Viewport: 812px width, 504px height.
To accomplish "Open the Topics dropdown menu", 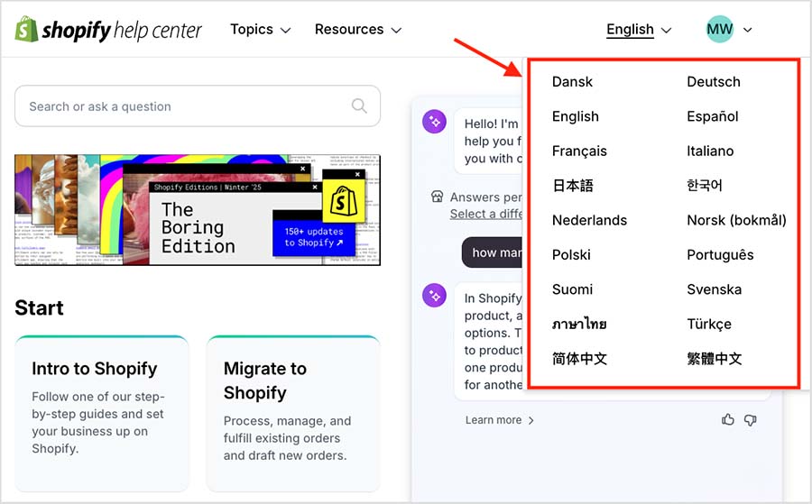I will pos(261,30).
